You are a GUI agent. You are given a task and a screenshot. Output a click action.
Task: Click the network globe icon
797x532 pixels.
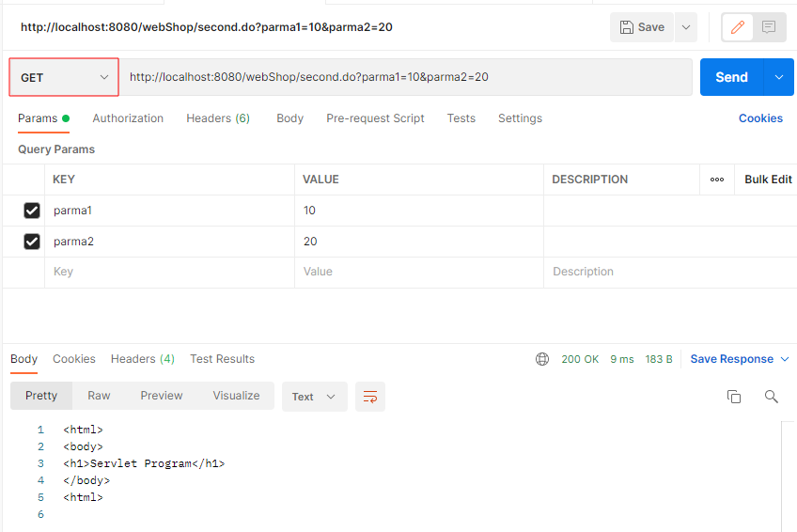point(542,359)
